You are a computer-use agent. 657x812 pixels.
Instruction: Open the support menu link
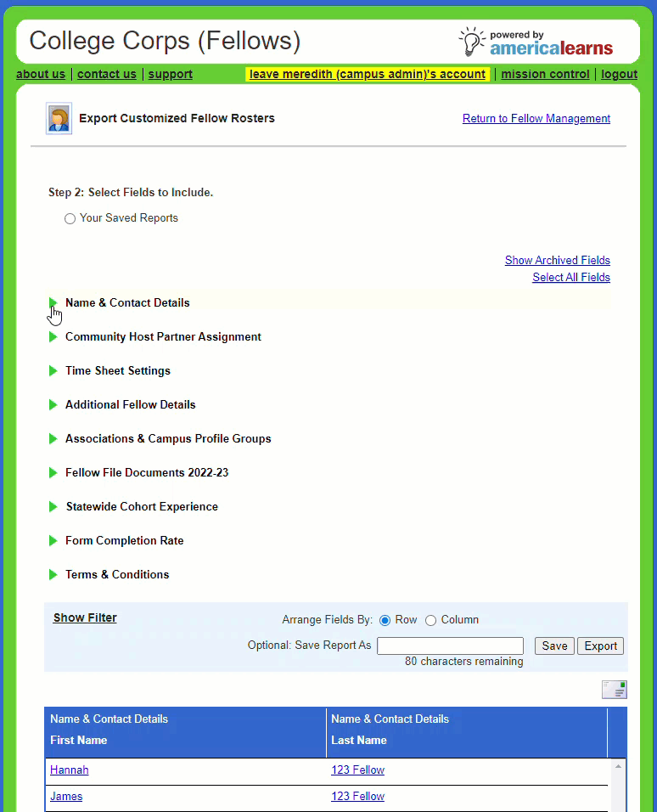170,75
